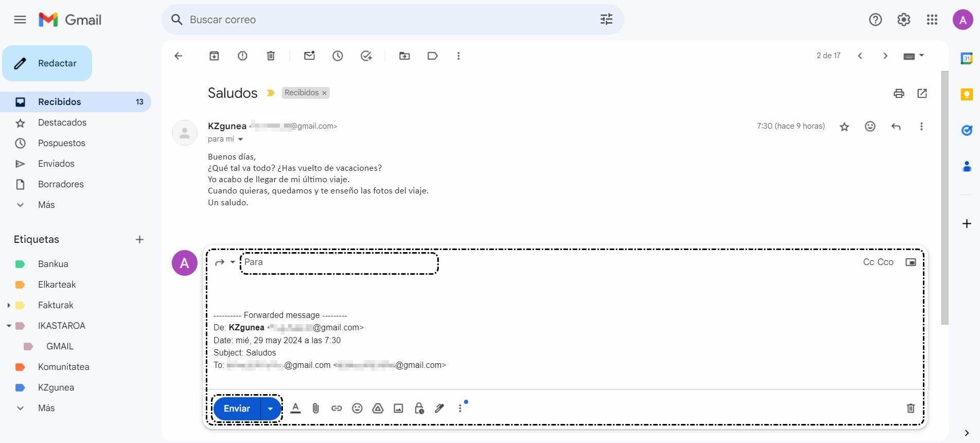Expand the Fakturak label
The height and width of the screenshot is (443, 980).
(8, 305)
